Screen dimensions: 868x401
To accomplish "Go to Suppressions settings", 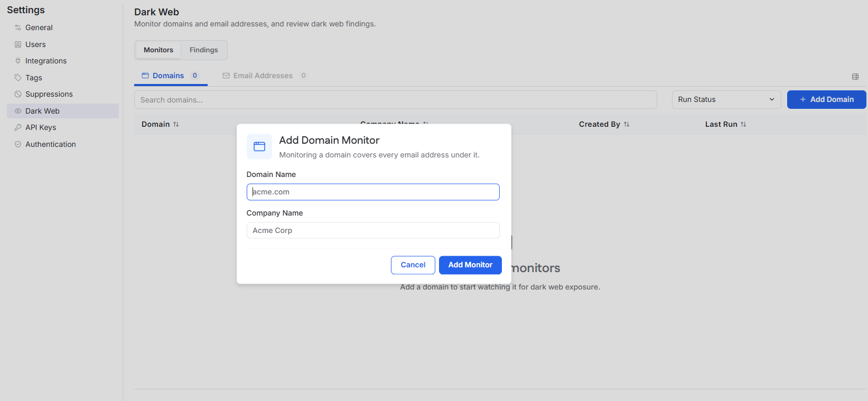I will (x=63, y=94).
